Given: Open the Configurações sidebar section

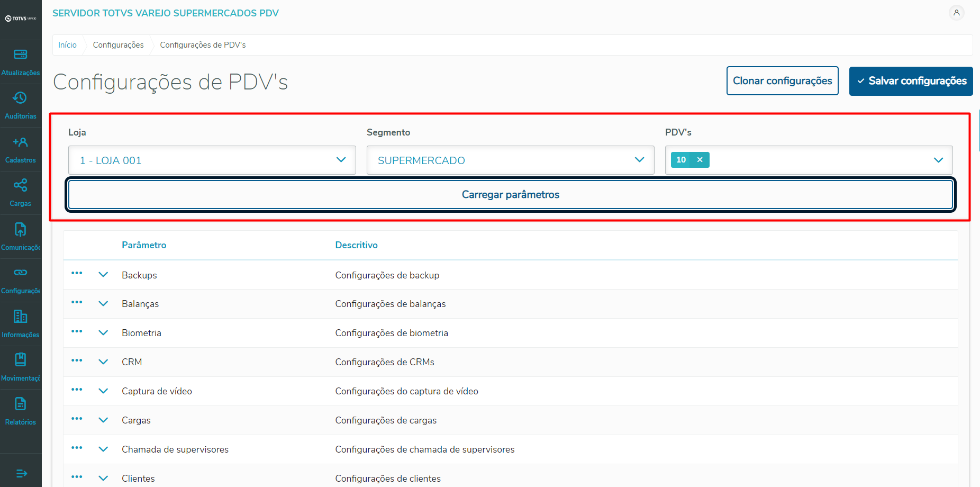Looking at the screenshot, I should [x=21, y=281].
